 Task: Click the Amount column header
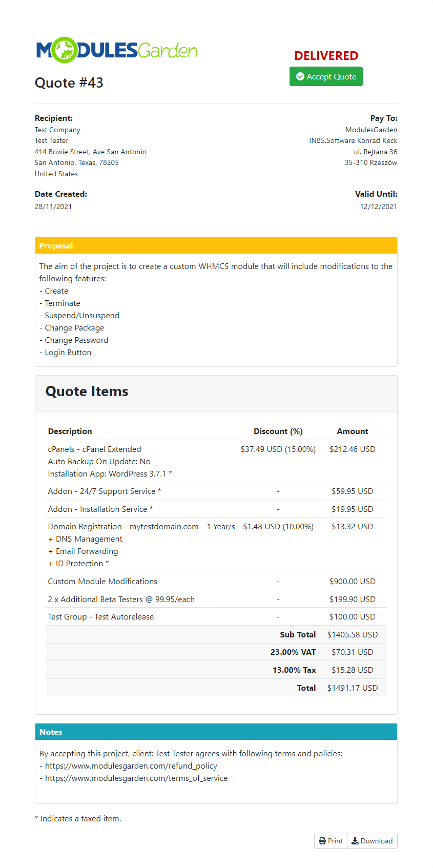click(353, 431)
